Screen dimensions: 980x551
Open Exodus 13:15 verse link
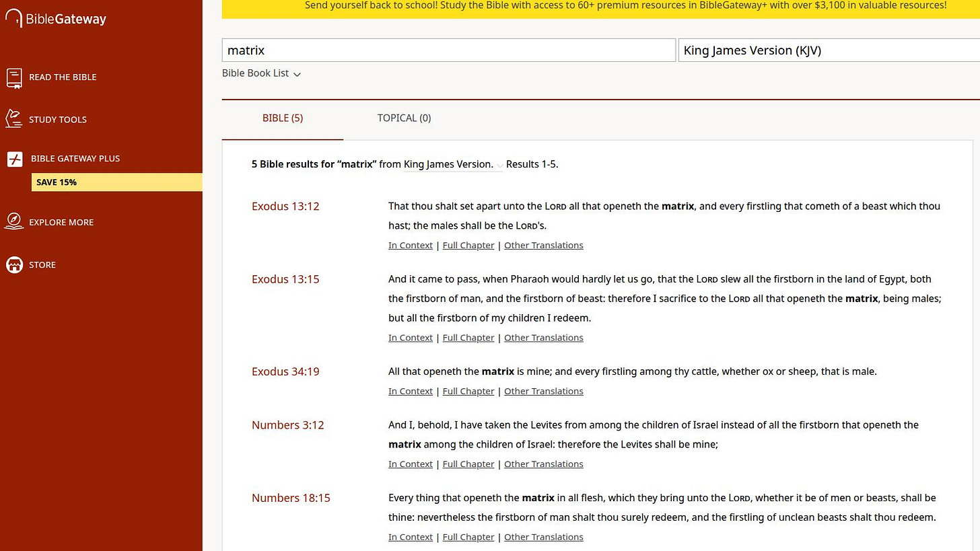point(285,279)
